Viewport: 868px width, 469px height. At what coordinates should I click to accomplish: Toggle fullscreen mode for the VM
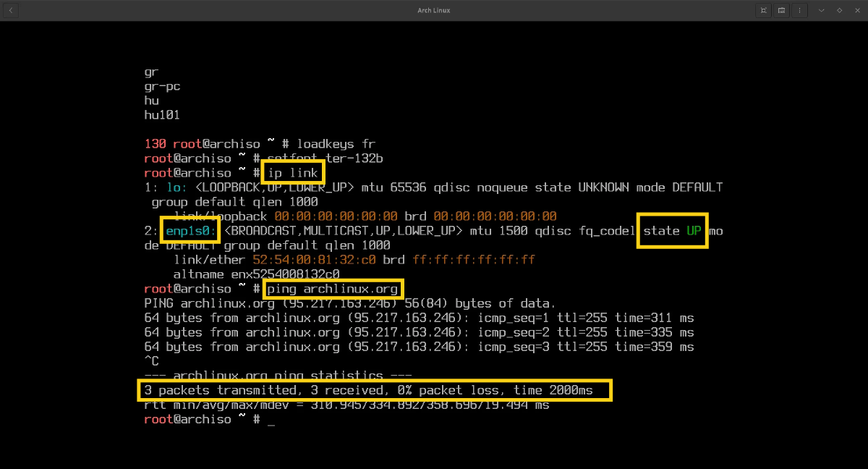pyautogui.click(x=763, y=10)
